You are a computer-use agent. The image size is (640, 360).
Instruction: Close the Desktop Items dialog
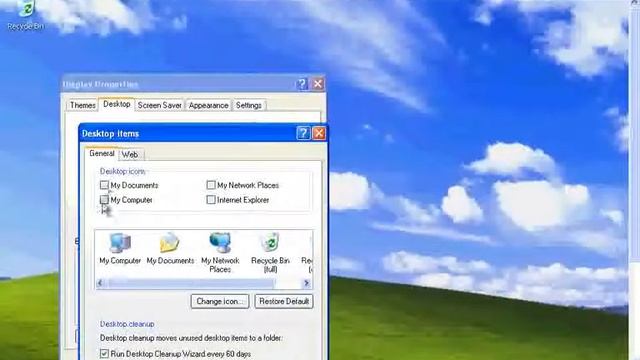tap(319, 133)
